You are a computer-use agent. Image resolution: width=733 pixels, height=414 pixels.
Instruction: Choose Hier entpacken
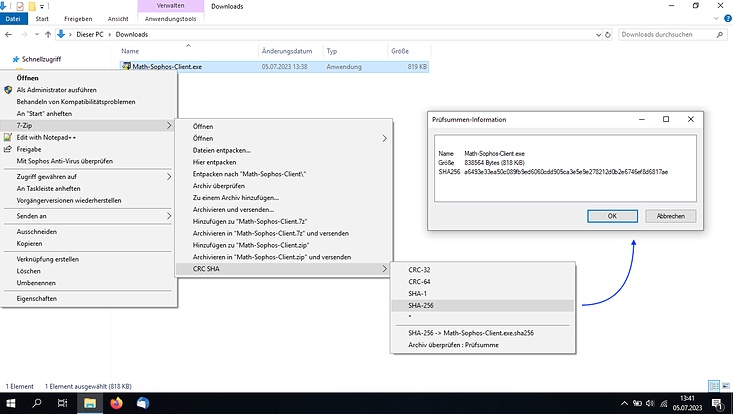pos(284,162)
